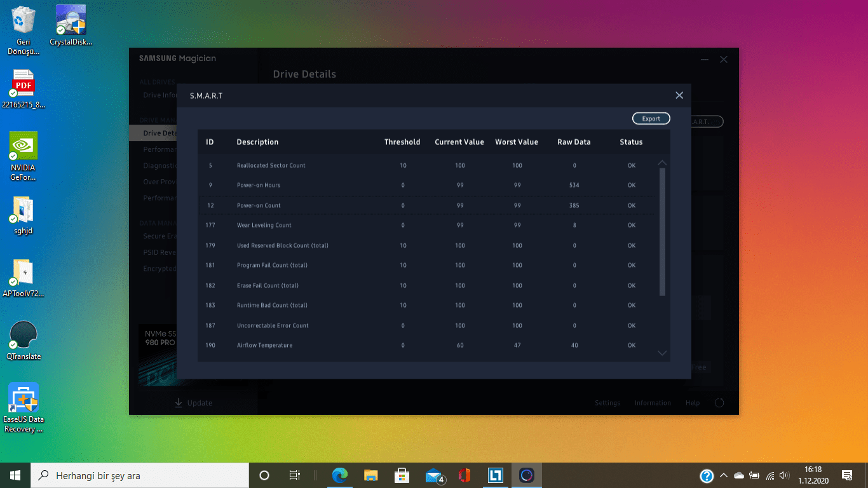Click the Status column header

click(x=631, y=142)
